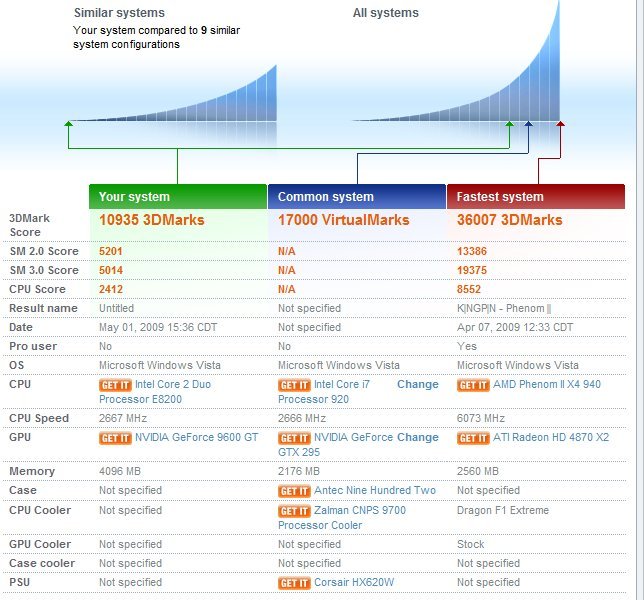
Task: Click the 10935 3DMarks score
Action: (152, 220)
